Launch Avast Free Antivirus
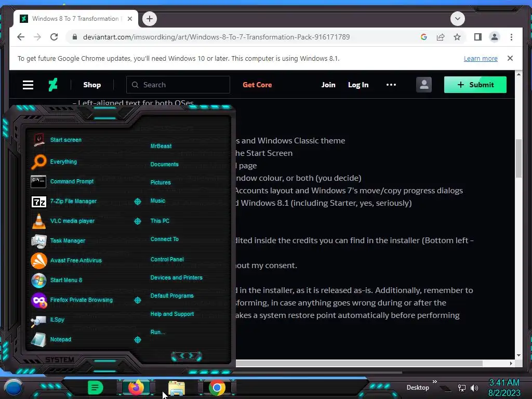The height and width of the screenshot is (399, 532). [x=76, y=260]
